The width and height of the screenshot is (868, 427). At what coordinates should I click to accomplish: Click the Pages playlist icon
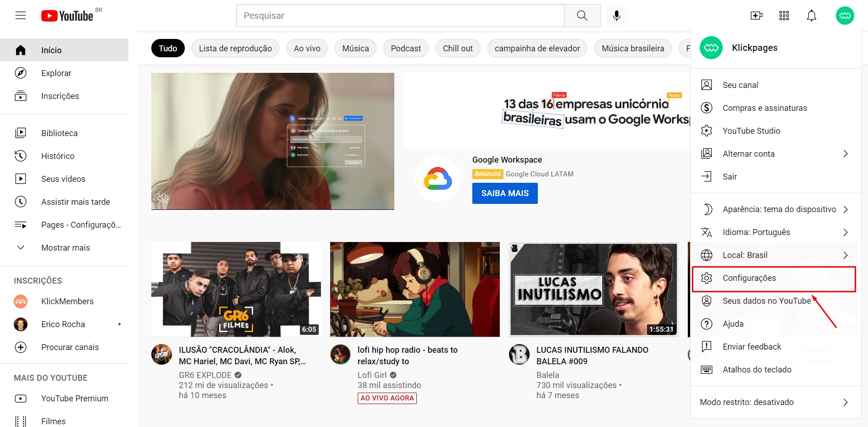click(x=21, y=224)
